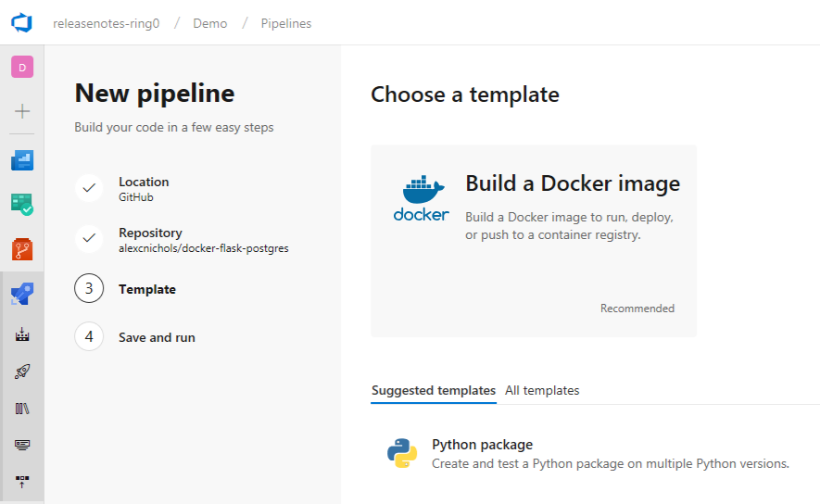
Task: Open Library books icon in sidebar
Action: click(x=22, y=408)
